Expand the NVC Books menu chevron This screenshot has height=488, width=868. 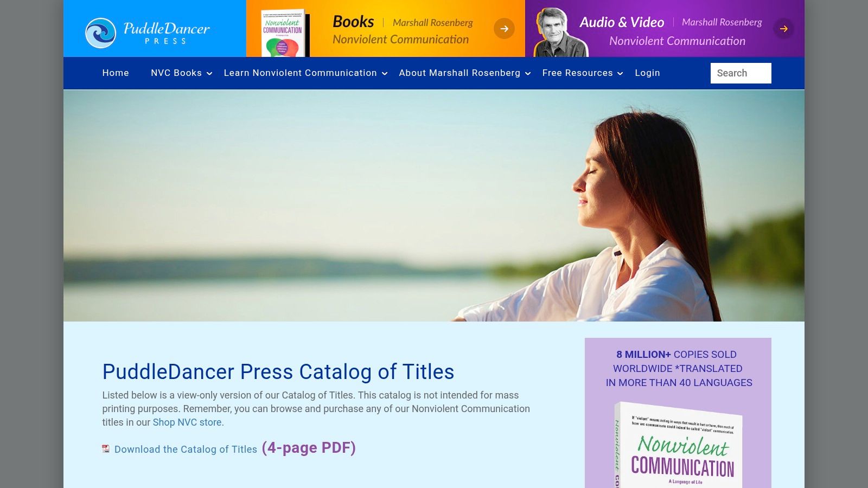tap(209, 74)
